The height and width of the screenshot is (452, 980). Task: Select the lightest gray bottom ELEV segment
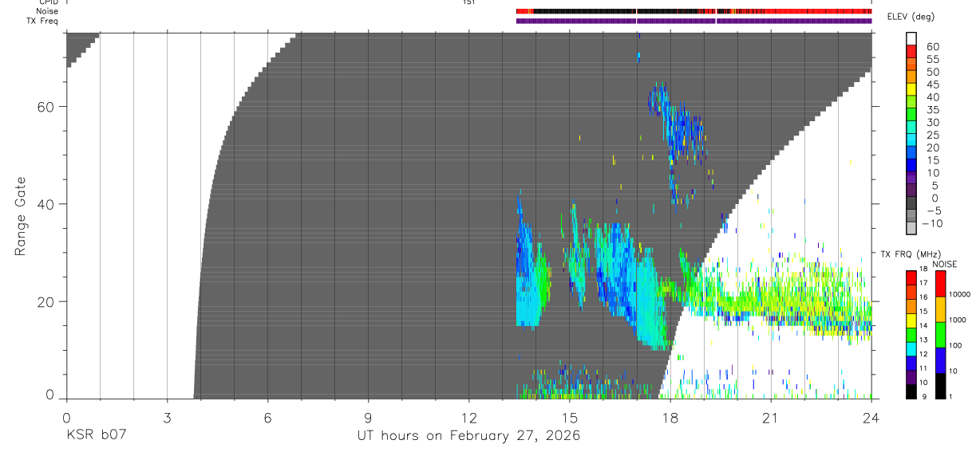tap(911, 227)
